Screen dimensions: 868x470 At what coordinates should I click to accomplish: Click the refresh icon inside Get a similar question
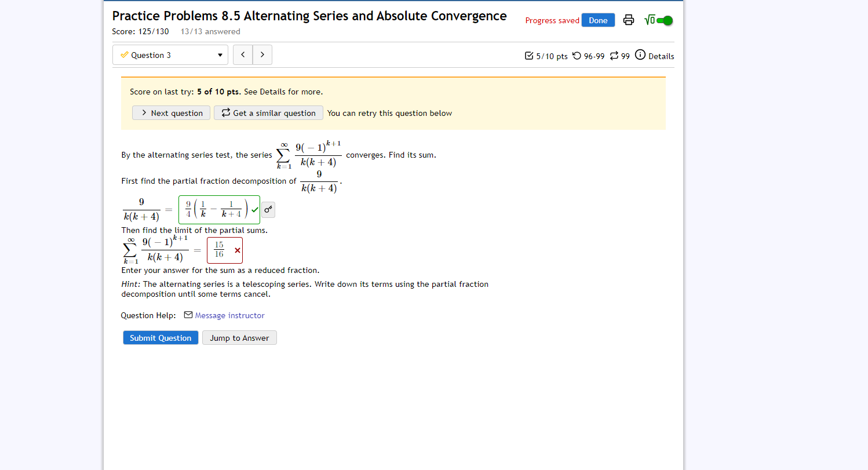[x=225, y=113]
